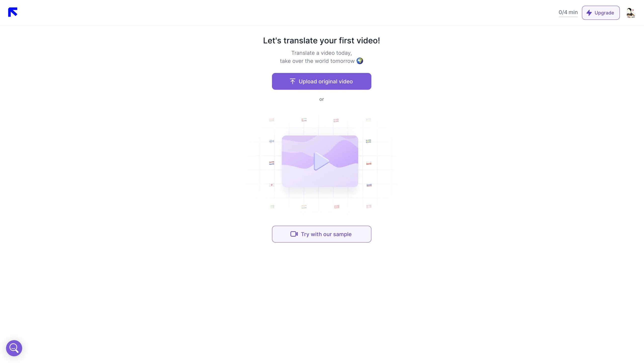Open the user profile avatar menu
Image resolution: width=644 pixels, height=363 pixels.
click(x=630, y=13)
